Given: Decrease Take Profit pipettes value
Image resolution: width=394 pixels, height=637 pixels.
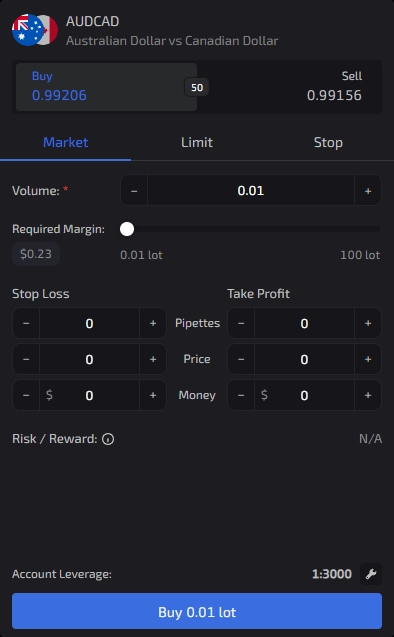Looking at the screenshot, I should coord(241,323).
